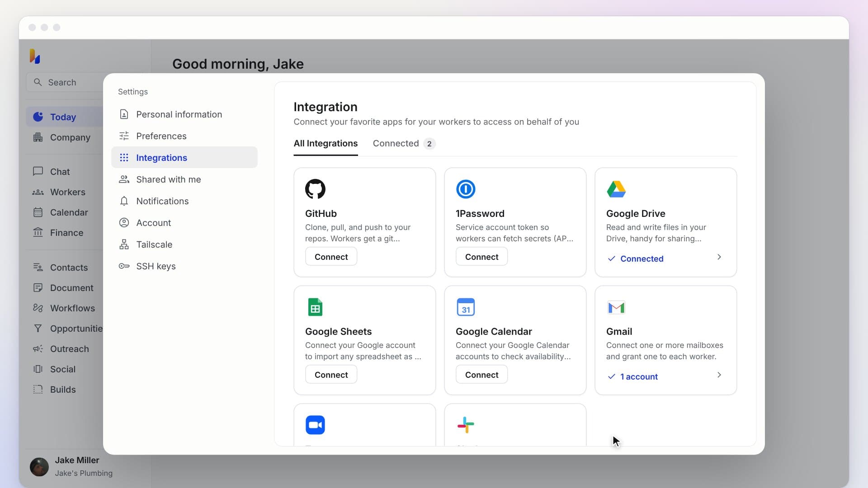
Task: Connect the Google Calendar integration
Action: (x=481, y=374)
